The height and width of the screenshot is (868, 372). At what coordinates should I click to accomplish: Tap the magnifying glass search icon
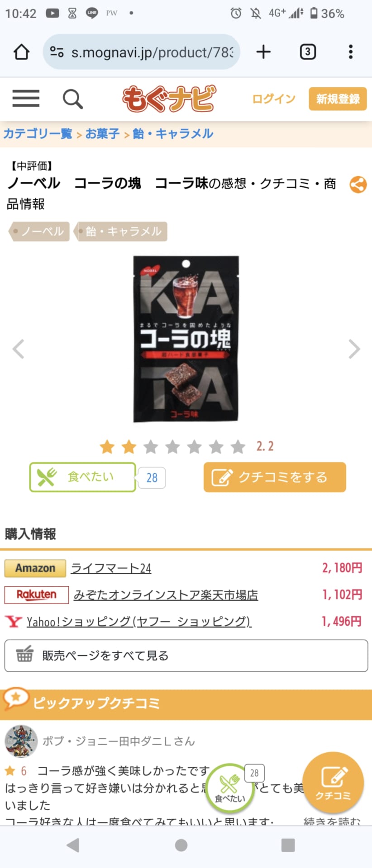click(72, 99)
